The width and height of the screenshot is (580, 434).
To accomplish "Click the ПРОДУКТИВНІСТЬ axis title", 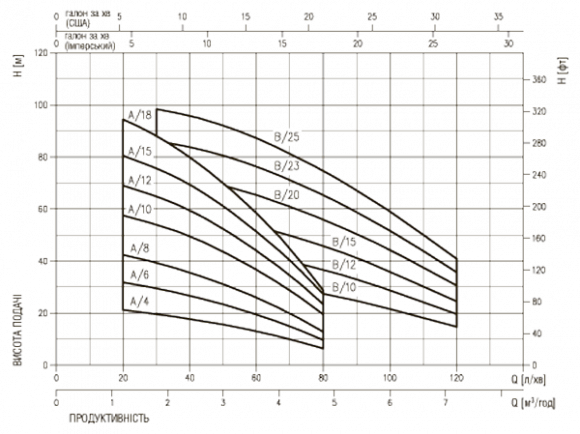I will (109, 418).
